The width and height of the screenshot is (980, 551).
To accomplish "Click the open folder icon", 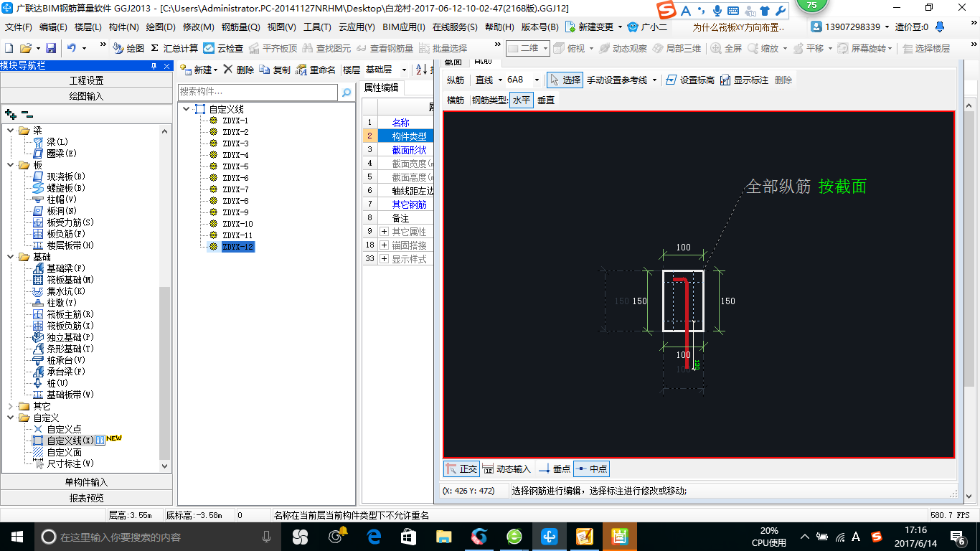I will coord(25,48).
